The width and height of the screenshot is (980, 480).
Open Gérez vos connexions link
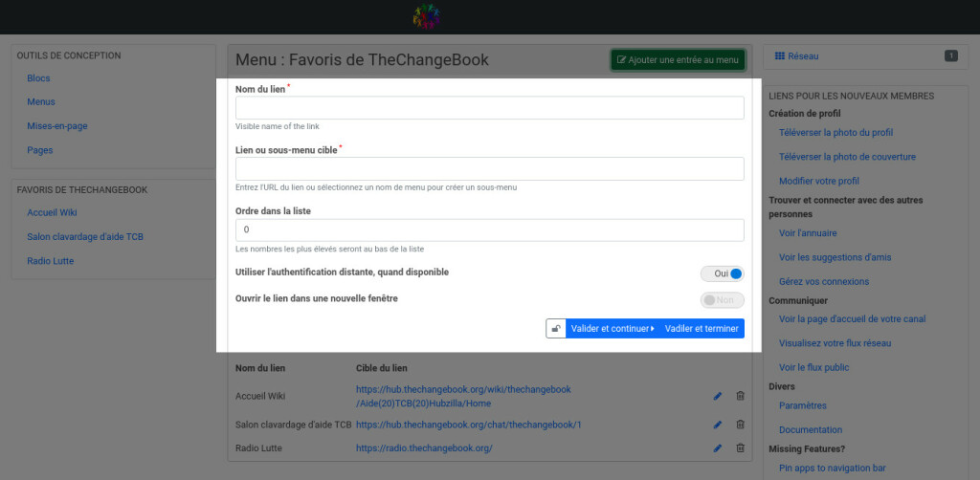pyautogui.click(x=824, y=281)
